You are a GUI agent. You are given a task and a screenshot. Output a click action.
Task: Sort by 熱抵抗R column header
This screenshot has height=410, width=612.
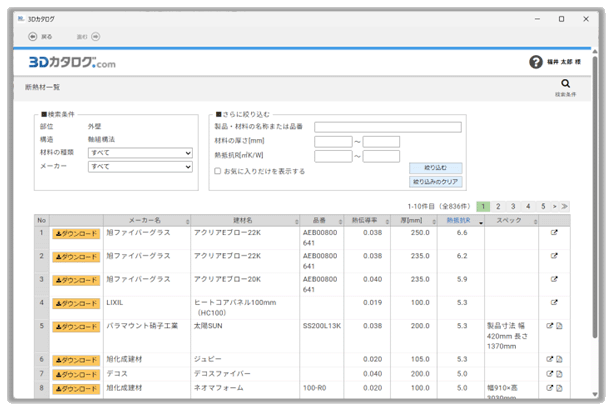[x=461, y=221]
